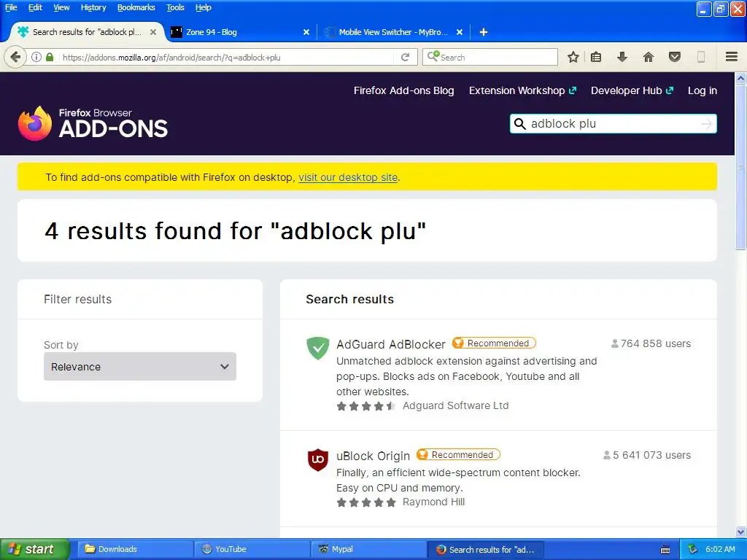Image resolution: width=747 pixels, height=560 pixels.
Task: Open the Help menu
Action: [204, 7]
